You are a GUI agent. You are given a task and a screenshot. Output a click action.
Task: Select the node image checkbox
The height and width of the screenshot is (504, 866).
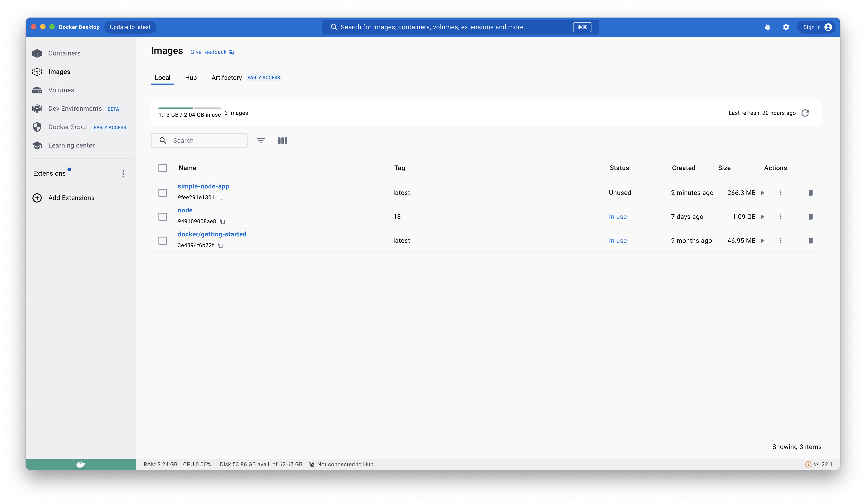[x=163, y=217]
